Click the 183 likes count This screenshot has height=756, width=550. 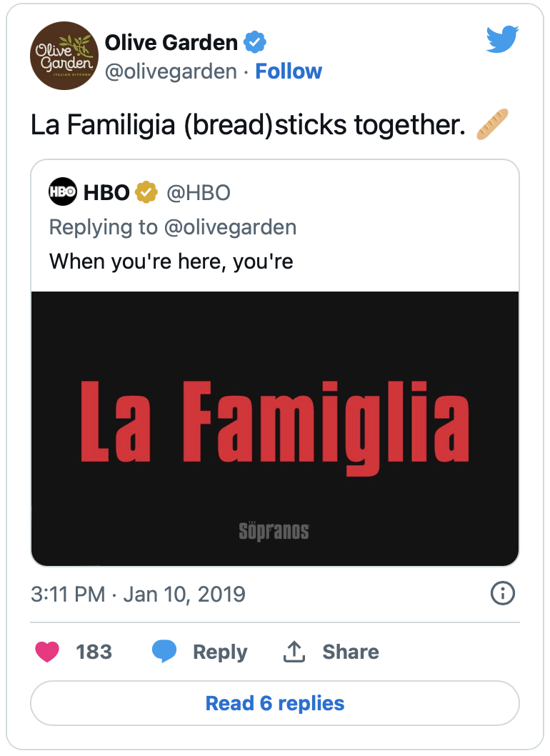click(94, 652)
